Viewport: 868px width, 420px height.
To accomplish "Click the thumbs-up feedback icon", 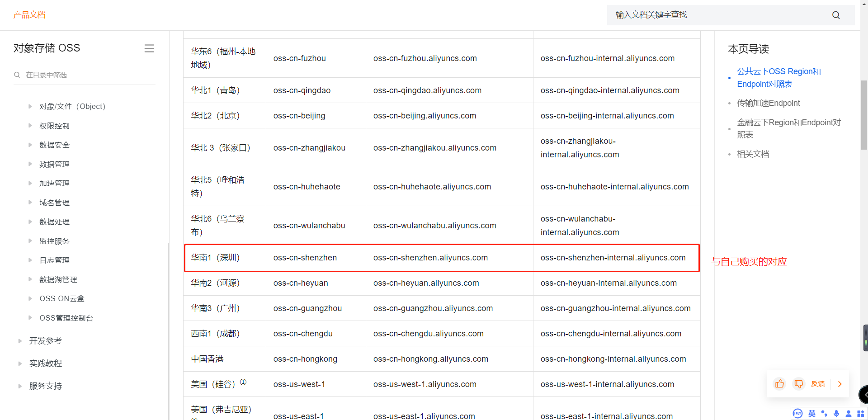I will 780,384.
